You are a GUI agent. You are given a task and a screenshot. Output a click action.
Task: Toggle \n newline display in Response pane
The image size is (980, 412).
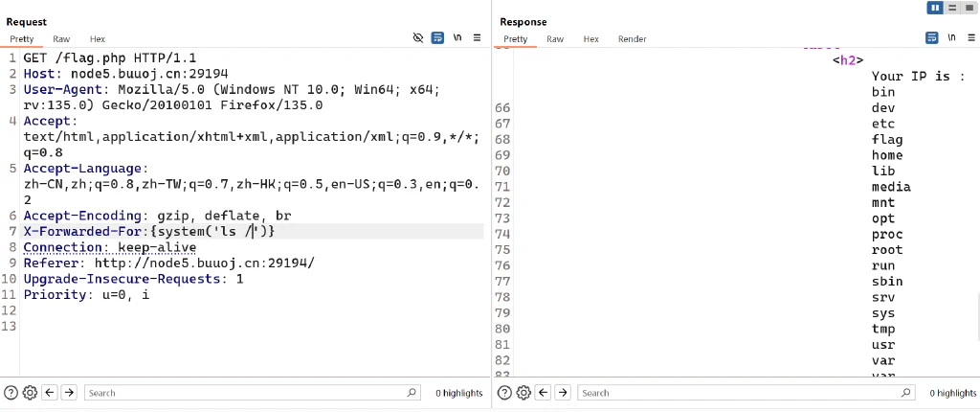(951, 38)
